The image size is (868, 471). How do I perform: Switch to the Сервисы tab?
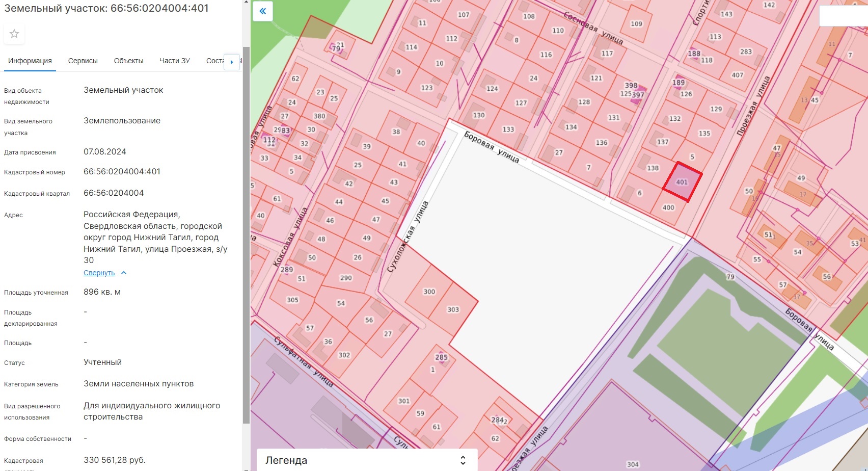click(83, 61)
